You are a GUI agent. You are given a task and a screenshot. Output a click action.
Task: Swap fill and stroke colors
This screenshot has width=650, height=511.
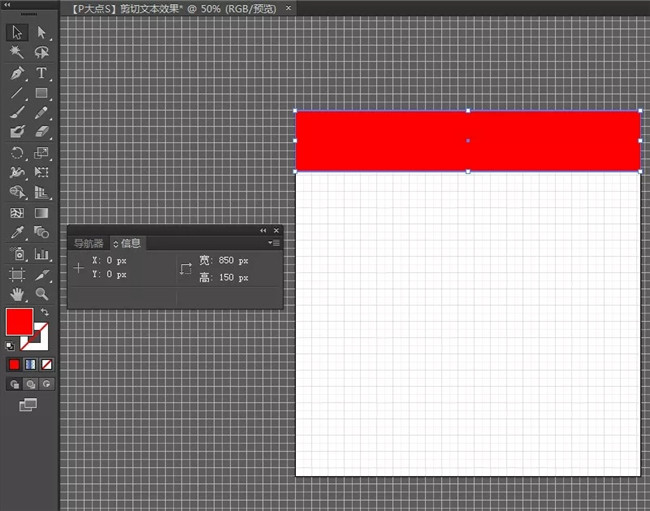pos(44,313)
